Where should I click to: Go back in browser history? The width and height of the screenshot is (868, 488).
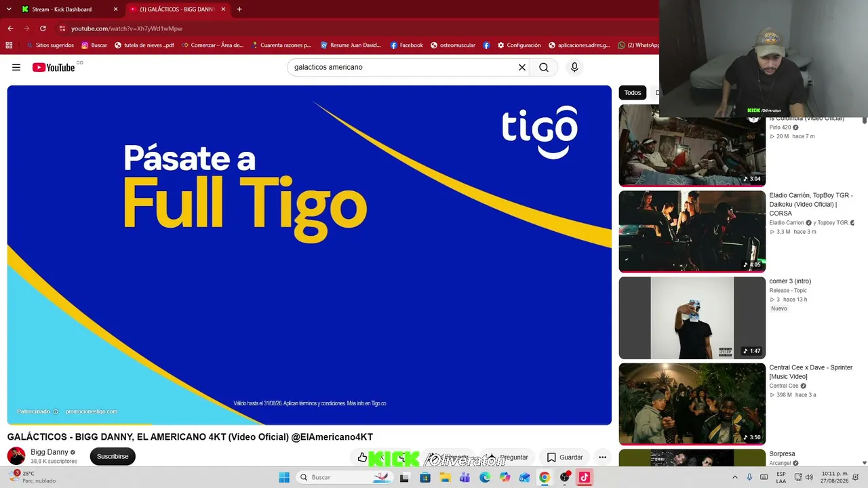click(10, 28)
